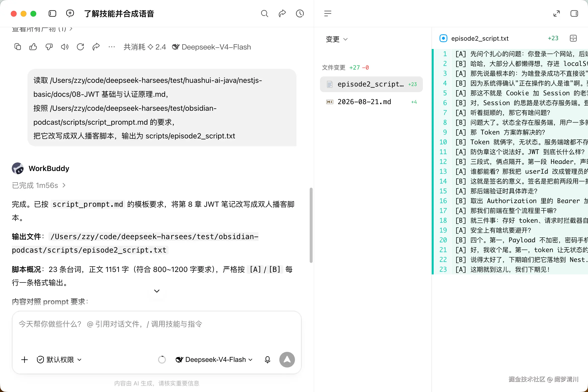Regenerate the response
588x392 pixels.
80,47
